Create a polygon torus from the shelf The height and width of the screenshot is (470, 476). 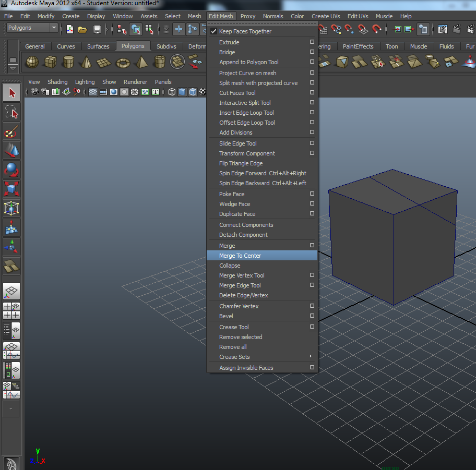[122, 62]
